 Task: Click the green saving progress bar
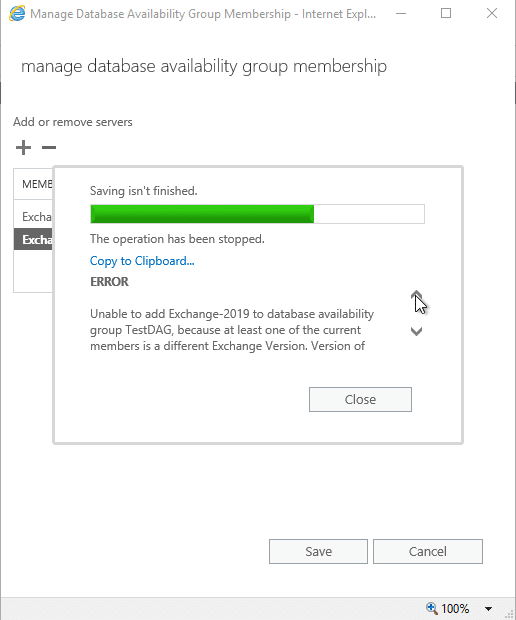click(x=257, y=214)
